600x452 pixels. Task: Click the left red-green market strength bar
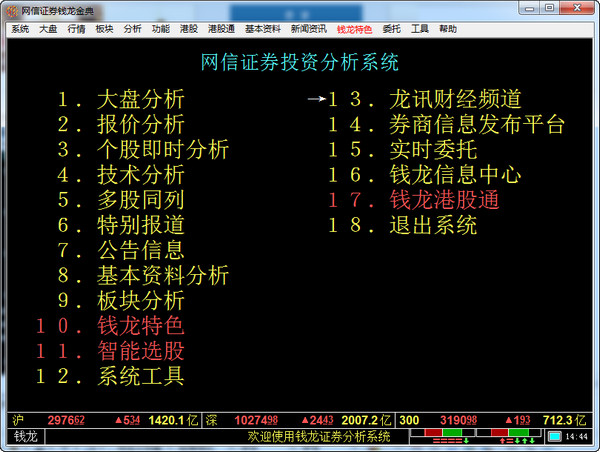click(x=443, y=433)
